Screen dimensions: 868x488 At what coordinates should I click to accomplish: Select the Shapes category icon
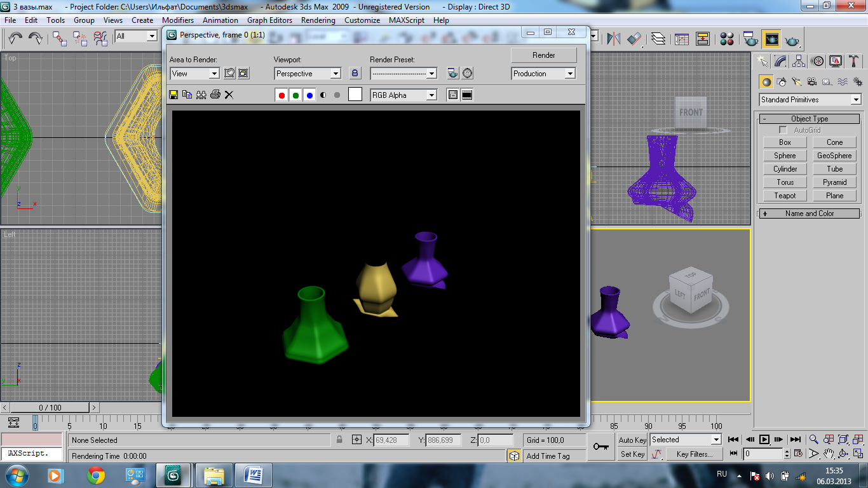tap(782, 81)
